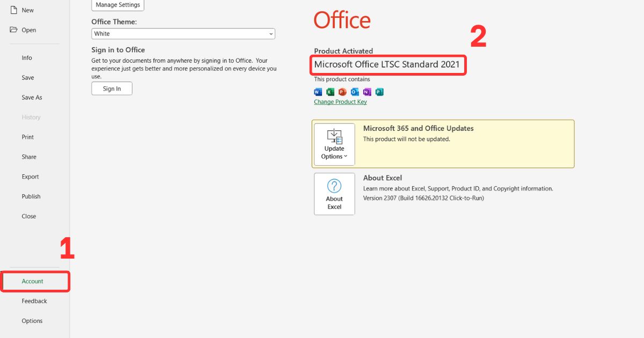Open the Update Options dropdown button

pos(334,144)
